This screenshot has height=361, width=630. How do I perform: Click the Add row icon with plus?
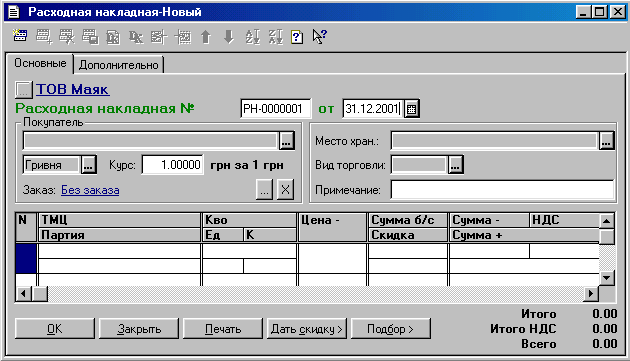(x=43, y=37)
